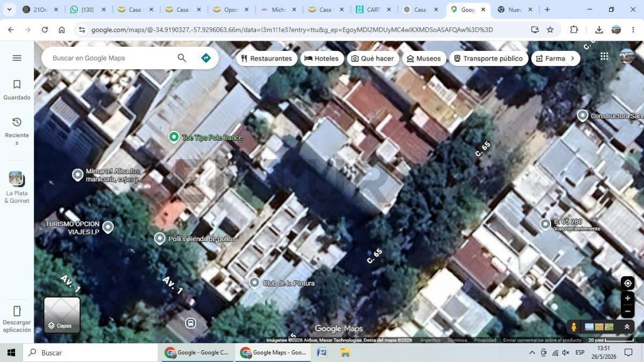Open the Google account avatar
644x362 pixels.
(x=627, y=56)
